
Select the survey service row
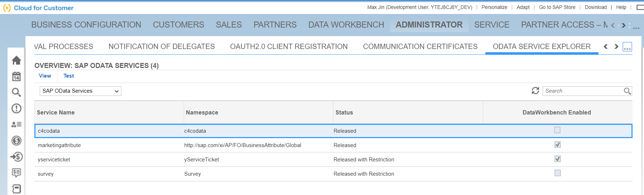click(333, 174)
